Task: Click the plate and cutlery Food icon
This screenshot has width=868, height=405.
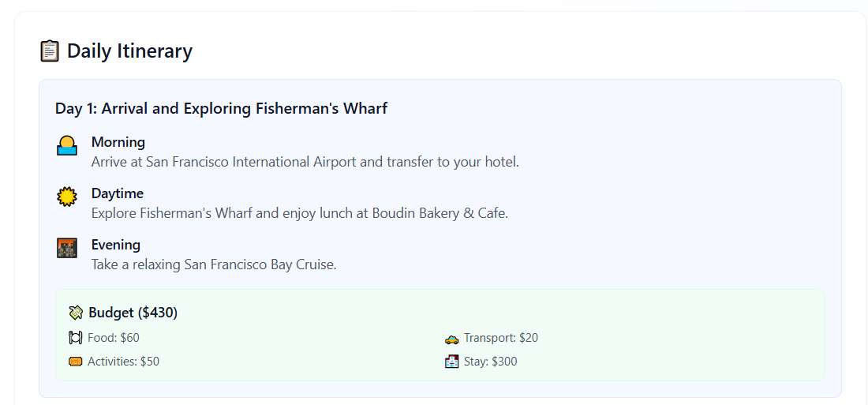Action: [76, 337]
